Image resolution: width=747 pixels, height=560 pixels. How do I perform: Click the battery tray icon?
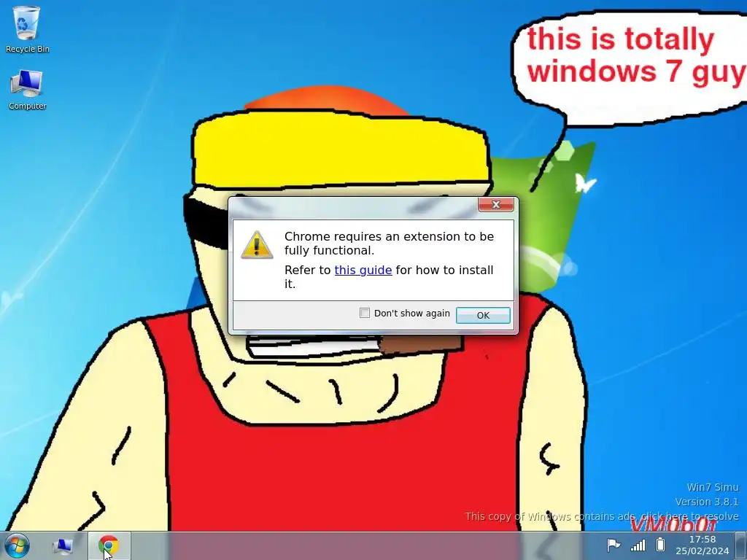(660, 544)
